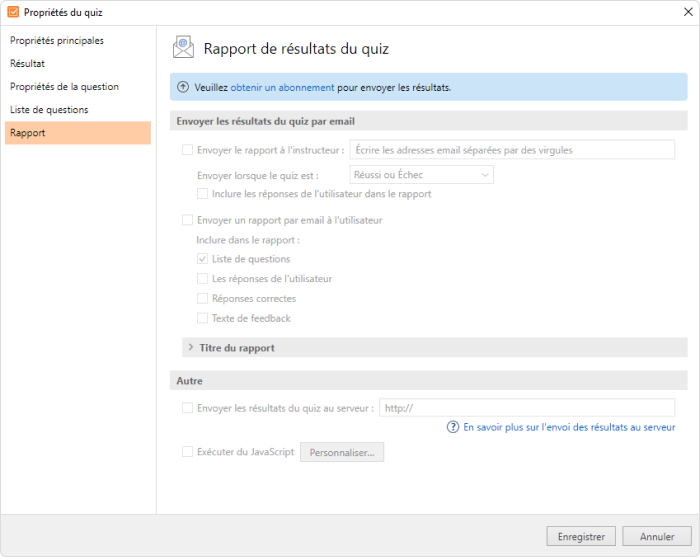Enable 'Envoyer les résultats du quiz au serveur'

click(188, 408)
